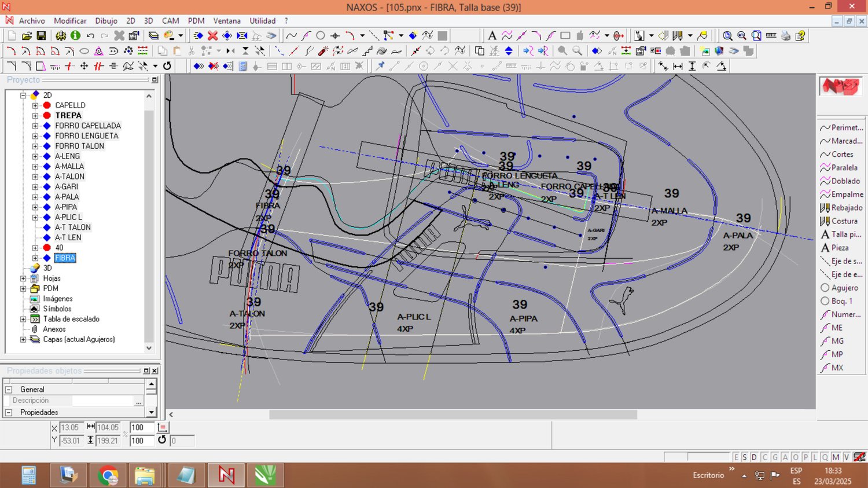The image size is (868, 488).
Task: Open Google Chrome from the taskbar
Action: pyautogui.click(x=108, y=475)
